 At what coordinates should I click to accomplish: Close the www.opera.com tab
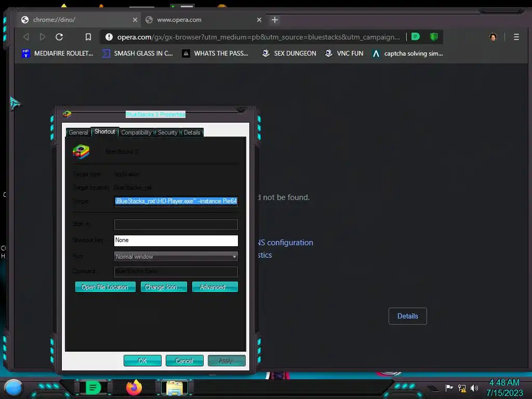pyautogui.click(x=259, y=20)
